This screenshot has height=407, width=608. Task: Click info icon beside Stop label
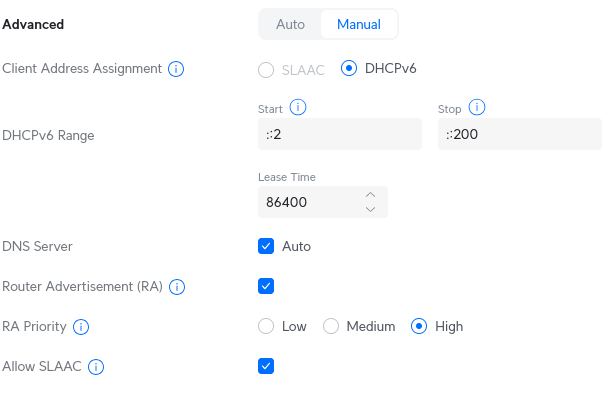pos(476,107)
